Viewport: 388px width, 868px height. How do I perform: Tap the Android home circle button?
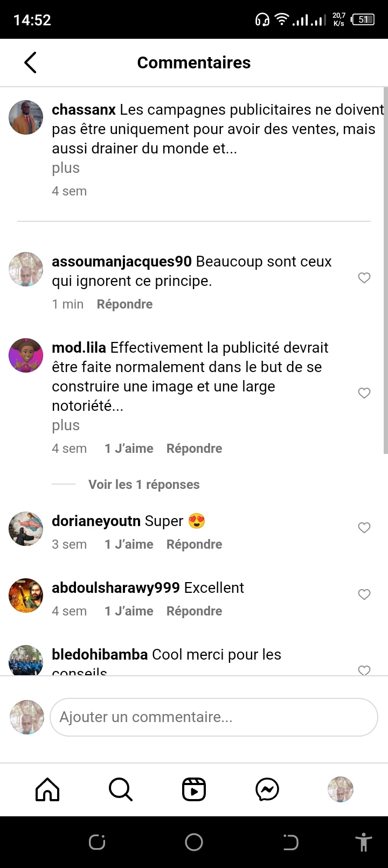[194, 842]
